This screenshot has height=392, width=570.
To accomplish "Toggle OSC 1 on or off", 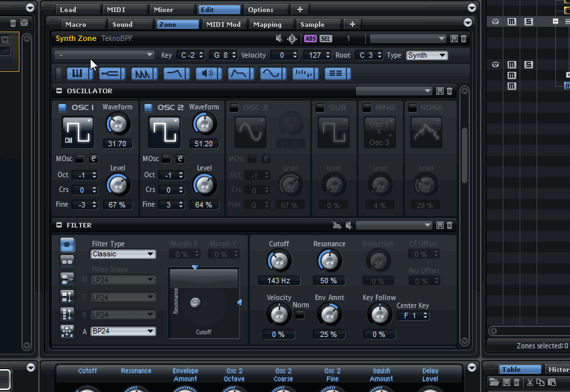I will click(x=62, y=107).
